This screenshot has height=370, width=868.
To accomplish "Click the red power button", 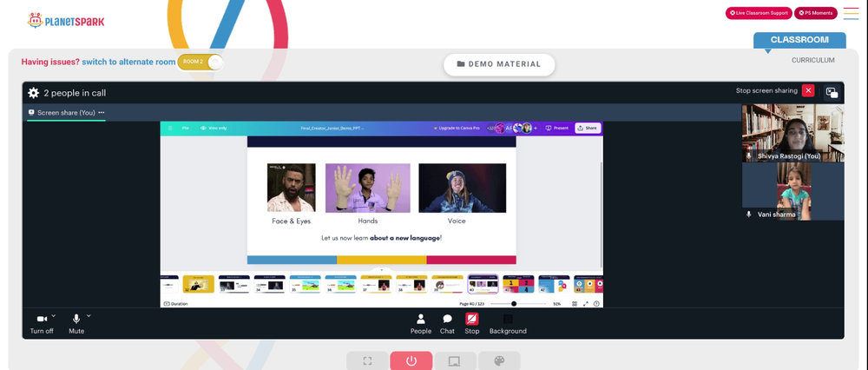I will pos(411,361).
